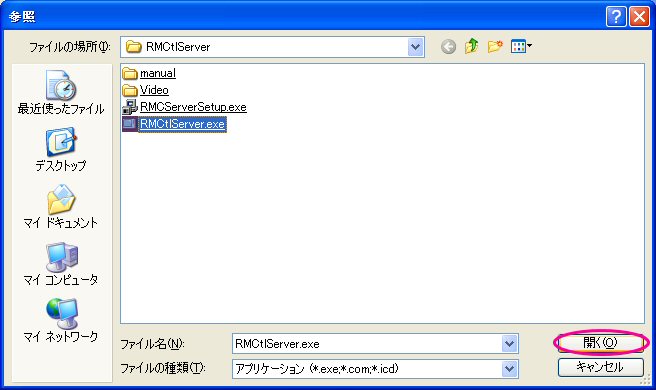The height and width of the screenshot is (390, 656).
Task: Open 最近使ったファイル in the places bar
Action: pyautogui.click(x=61, y=92)
